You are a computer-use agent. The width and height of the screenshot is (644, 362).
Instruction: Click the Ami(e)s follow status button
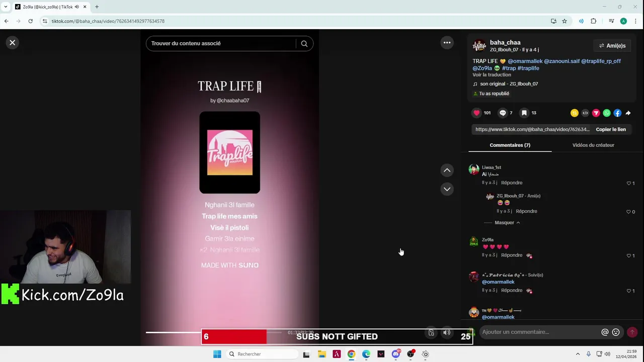click(x=612, y=46)
